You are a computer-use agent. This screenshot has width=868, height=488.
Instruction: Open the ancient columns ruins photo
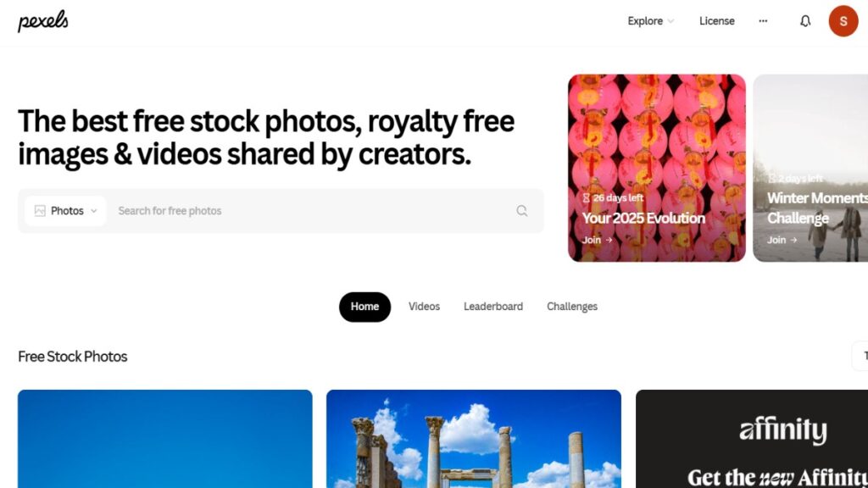point(474,439)
